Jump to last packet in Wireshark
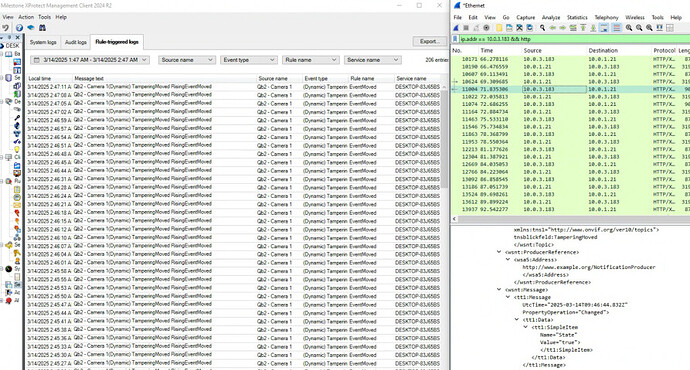 pos(593,28)
